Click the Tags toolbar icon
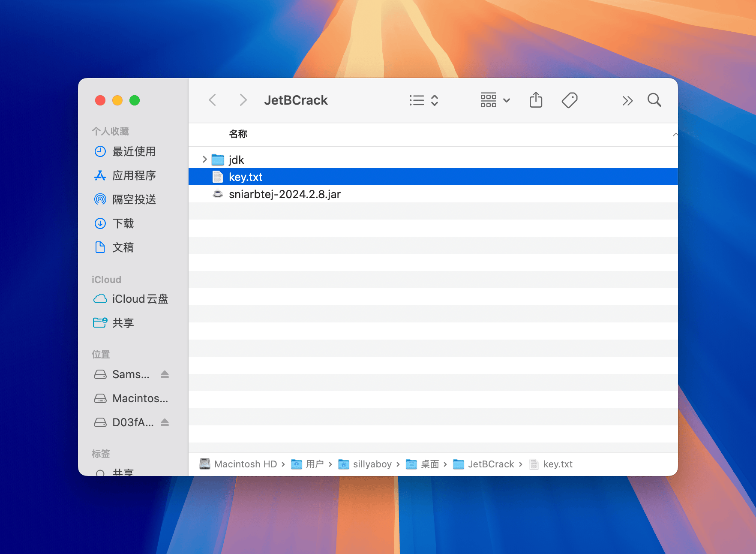756x554 pixels. (570, 100)
